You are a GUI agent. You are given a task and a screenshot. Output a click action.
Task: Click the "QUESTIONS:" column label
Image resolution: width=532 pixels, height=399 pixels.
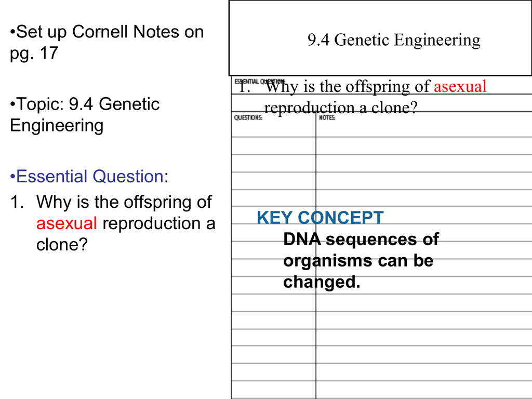[248, 118]
